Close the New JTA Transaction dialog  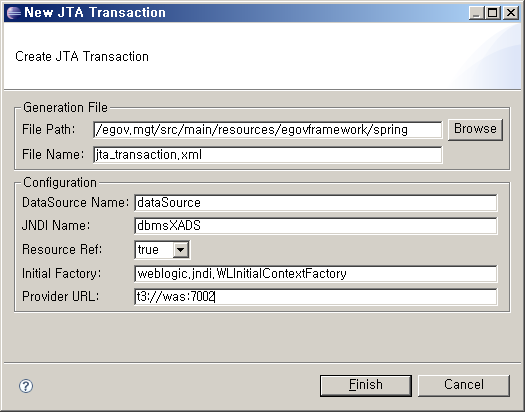[x=511, y=13]
